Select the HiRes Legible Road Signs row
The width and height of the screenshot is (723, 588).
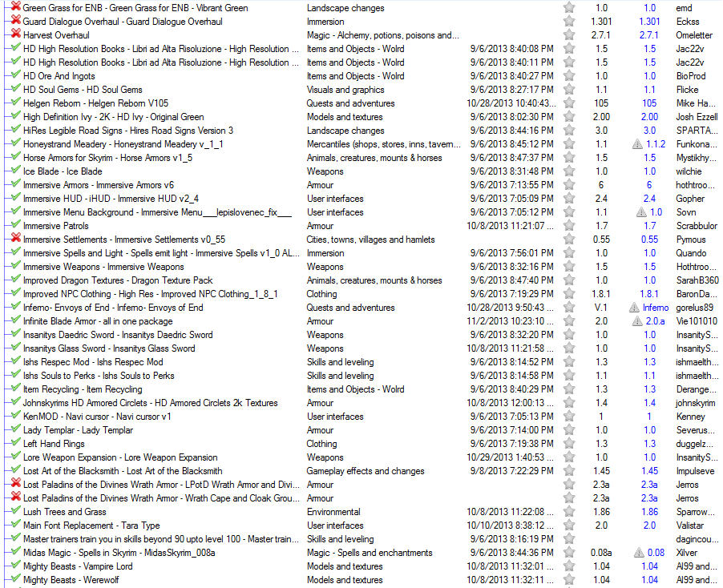pyautogui.click(x=361, y=131)
